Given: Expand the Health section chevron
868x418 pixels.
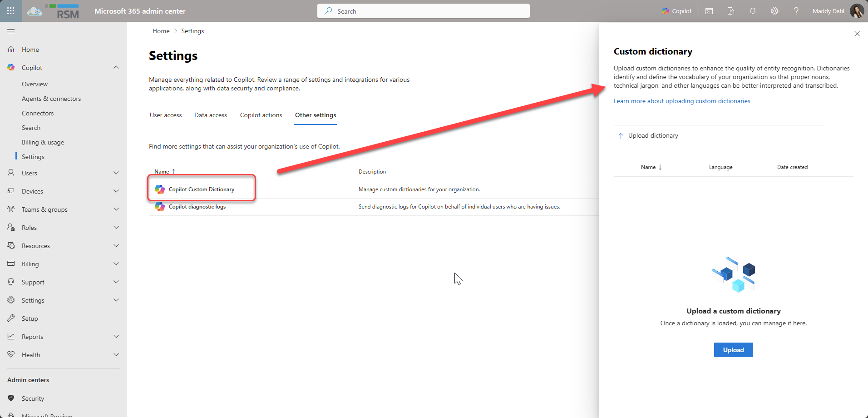Looking at the screenshot, I should click(116, 355).
